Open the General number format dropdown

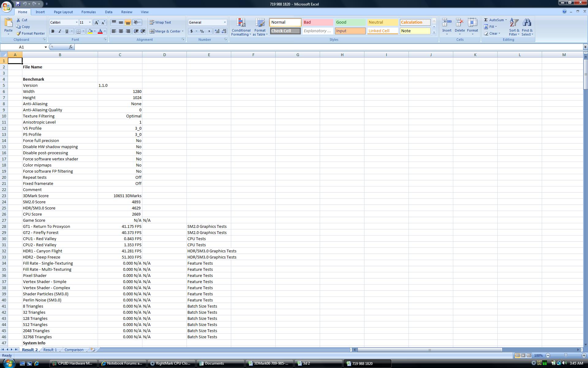(225, 22)
